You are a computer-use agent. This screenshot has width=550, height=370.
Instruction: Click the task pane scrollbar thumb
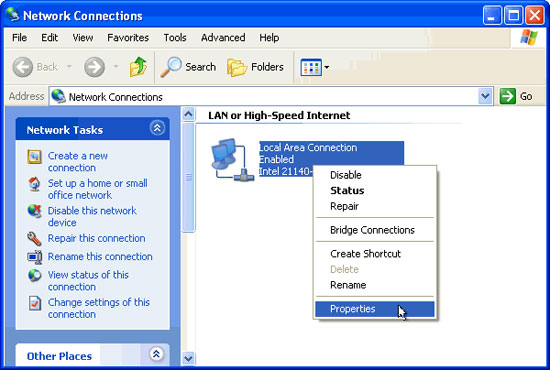click(188, 177)
